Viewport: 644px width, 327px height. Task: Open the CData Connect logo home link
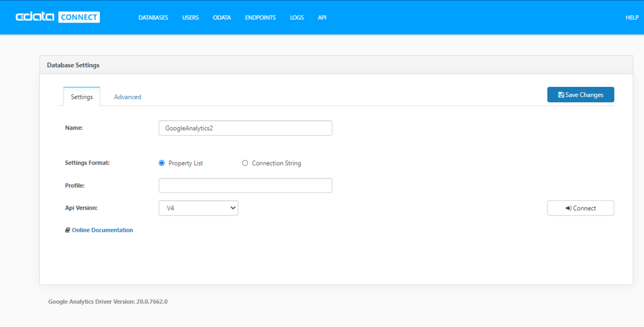click(x=57, y=17)
